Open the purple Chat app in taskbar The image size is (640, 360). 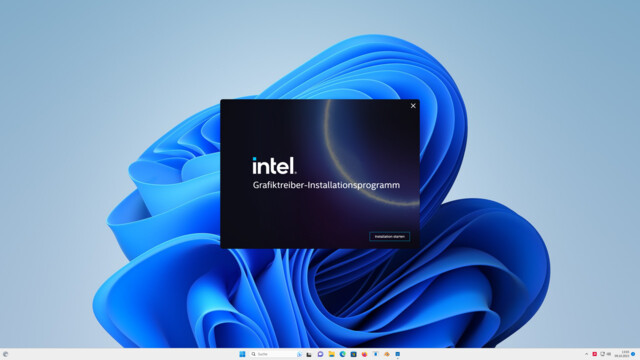pos(320,354)
